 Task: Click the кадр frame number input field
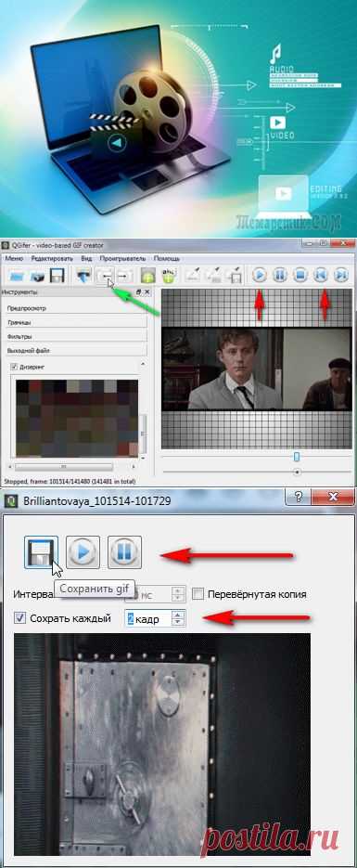click(x=148, y=619)
